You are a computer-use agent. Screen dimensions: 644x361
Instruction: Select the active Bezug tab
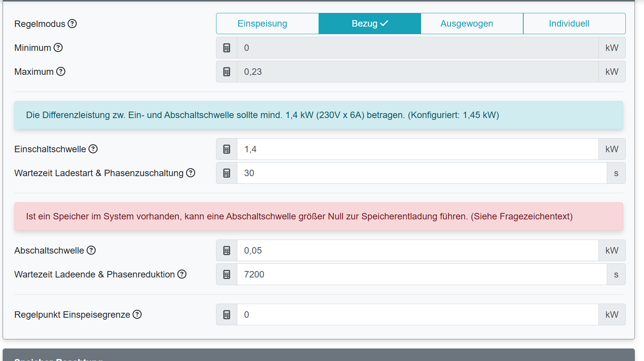(x=369, y=23)
